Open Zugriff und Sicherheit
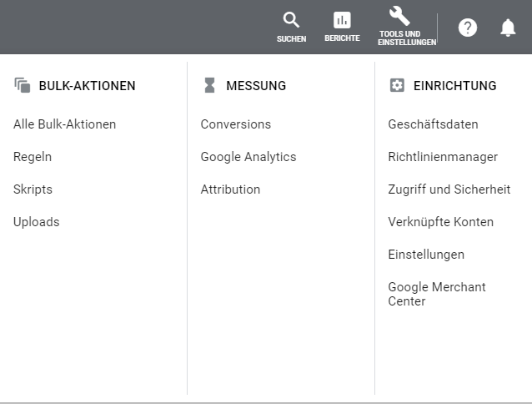Screen dimensions: 532x404 click(x=449, y=189)
